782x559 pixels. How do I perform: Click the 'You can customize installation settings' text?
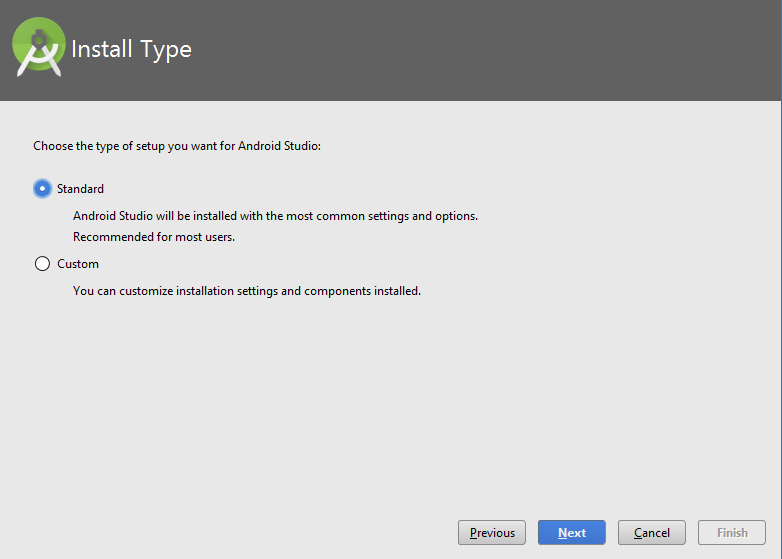click(x=247, y=291)
